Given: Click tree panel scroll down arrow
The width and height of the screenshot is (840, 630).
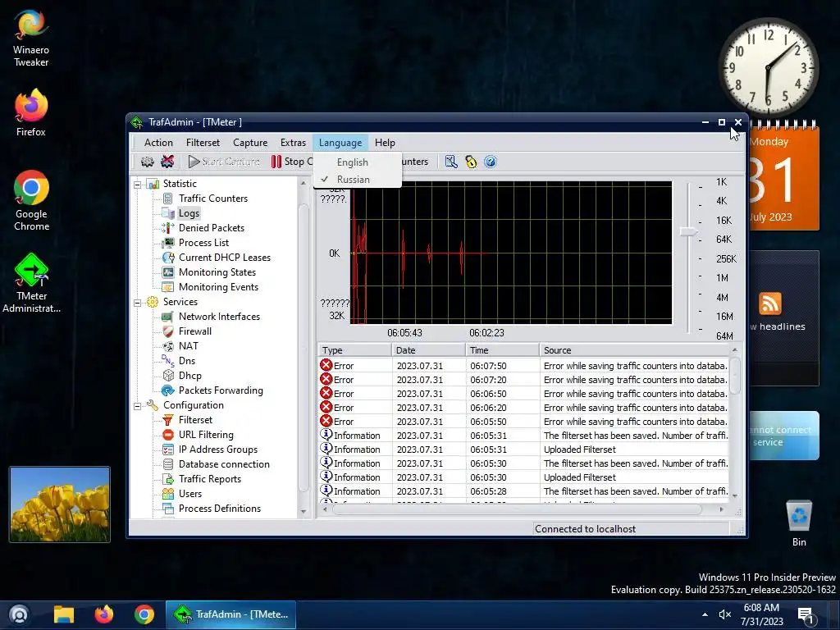Looking at the screenshot, I should pos(304,512).
